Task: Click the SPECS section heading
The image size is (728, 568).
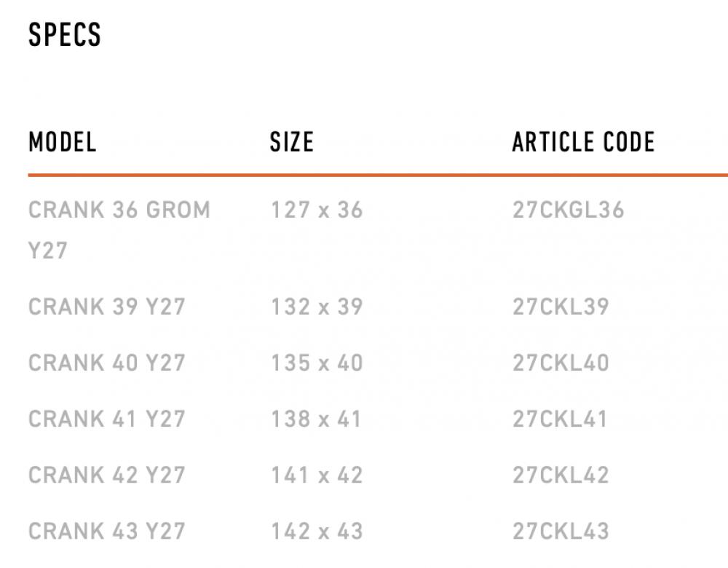Action: click(65, 35)
